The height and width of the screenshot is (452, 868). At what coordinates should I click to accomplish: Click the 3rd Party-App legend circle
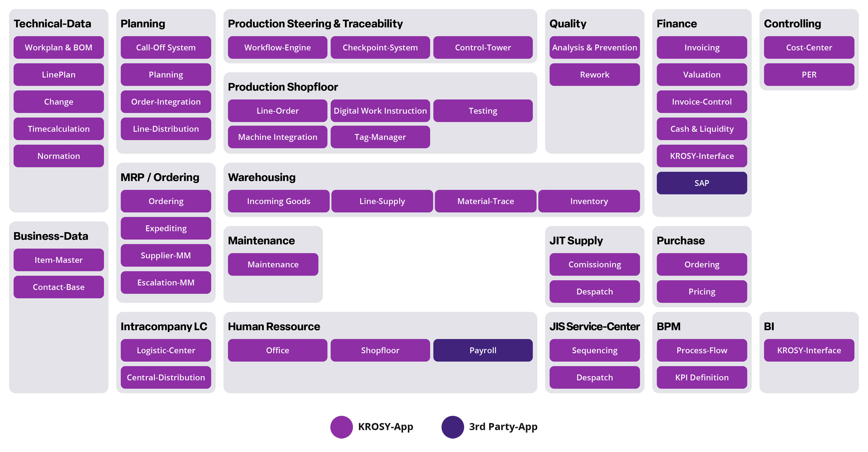tap(453, 427)
